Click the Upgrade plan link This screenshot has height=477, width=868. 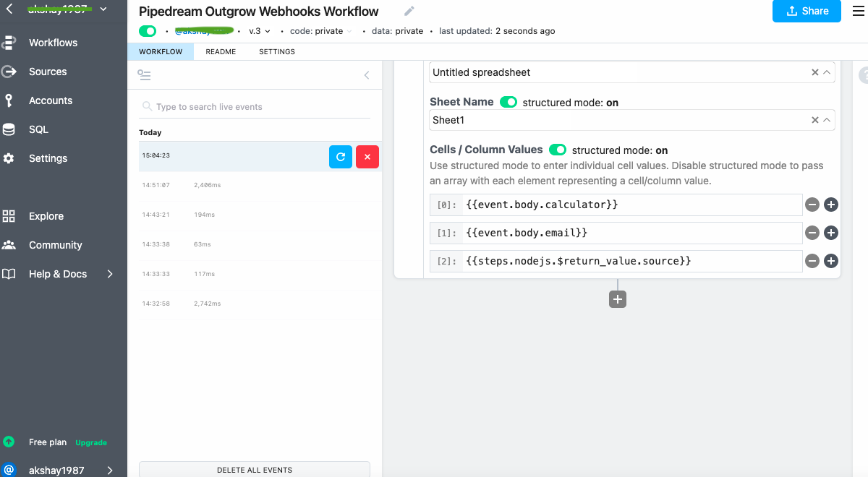(x=91, y=442)
